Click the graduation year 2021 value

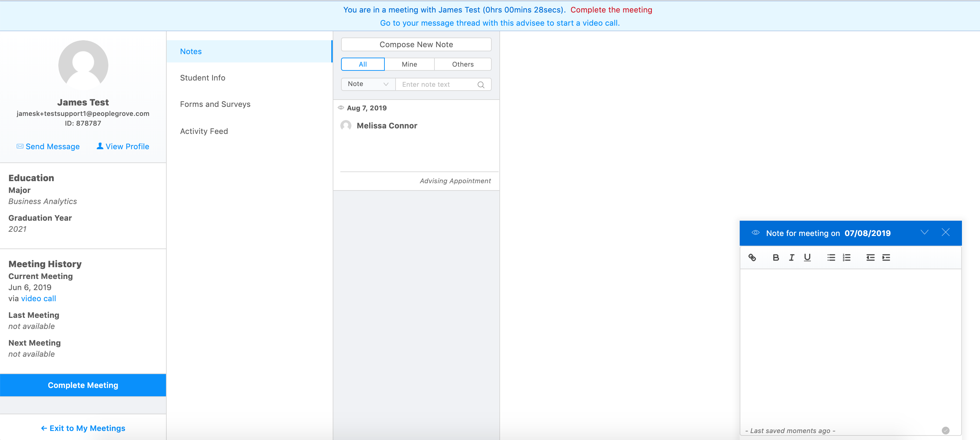(17, 229)
